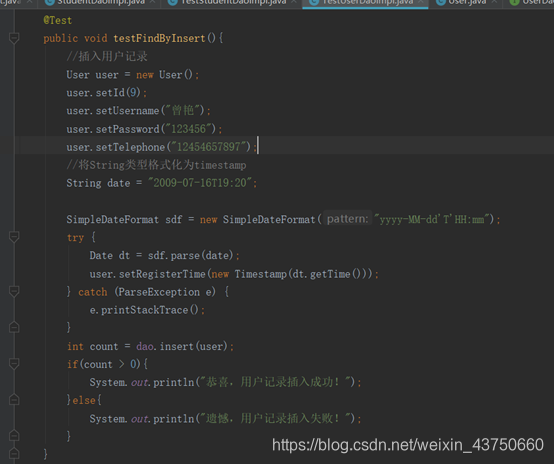The image size is (554, 464).
Task: Click the e.printStackTrace() call
Action: click(x=144, y=310)
